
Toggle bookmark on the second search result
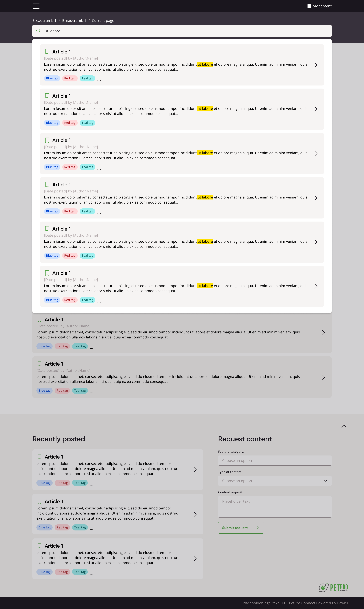47,96
